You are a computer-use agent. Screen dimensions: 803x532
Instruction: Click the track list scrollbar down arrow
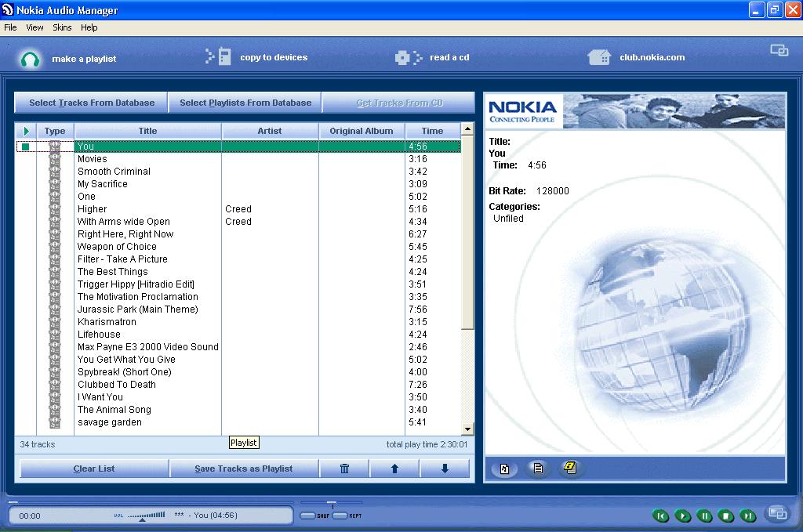[x=467, y=429]
